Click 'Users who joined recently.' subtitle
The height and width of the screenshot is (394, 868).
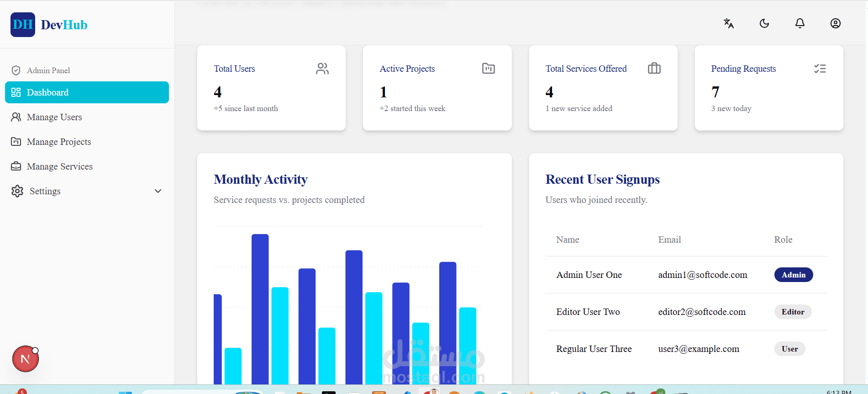(x=596, y=200)
